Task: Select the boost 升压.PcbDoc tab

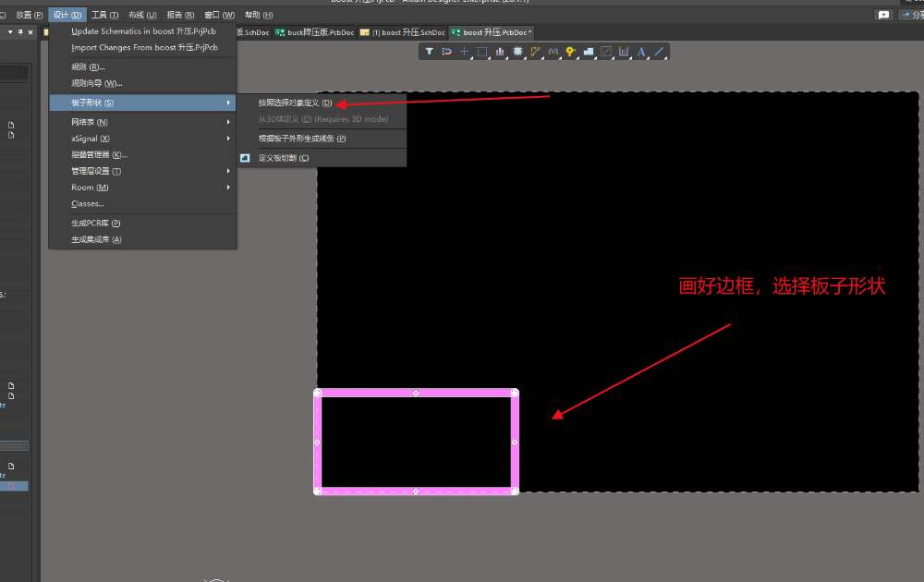Action: (492, 32)
